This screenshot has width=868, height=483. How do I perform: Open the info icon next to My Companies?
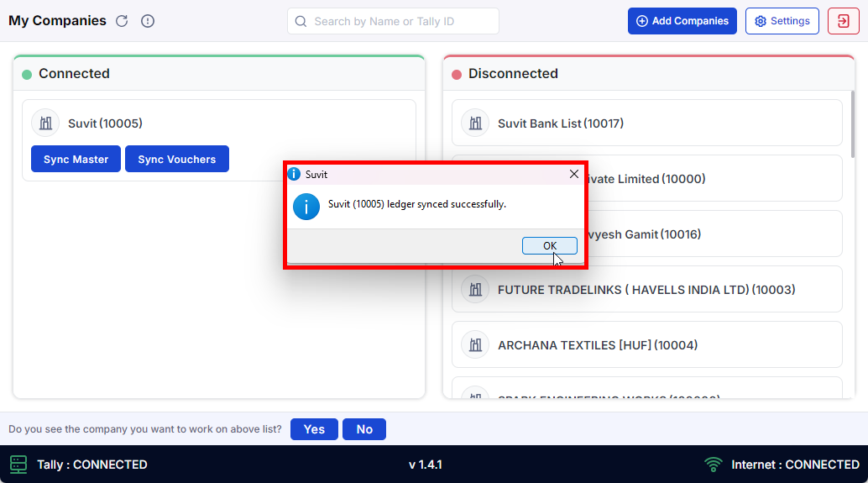point(147,21)
